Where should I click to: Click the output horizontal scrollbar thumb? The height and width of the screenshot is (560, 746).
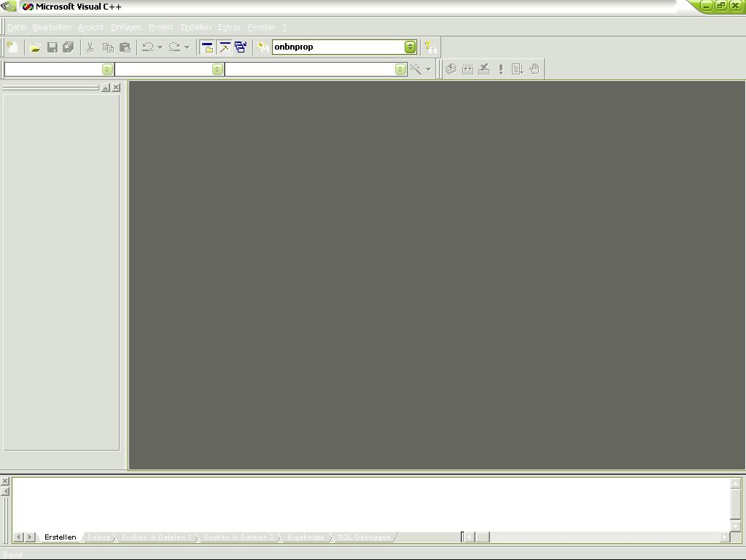(483, 537)
